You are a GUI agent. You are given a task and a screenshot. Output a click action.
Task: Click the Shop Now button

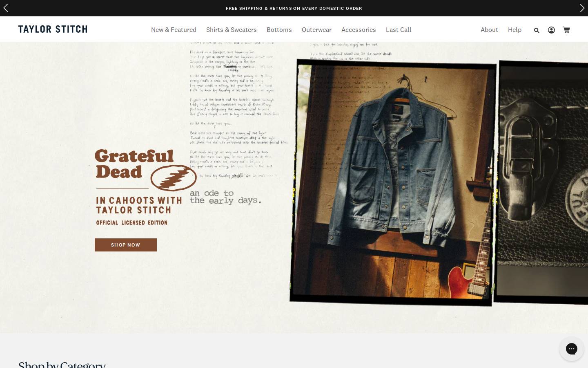click(126, 245)
